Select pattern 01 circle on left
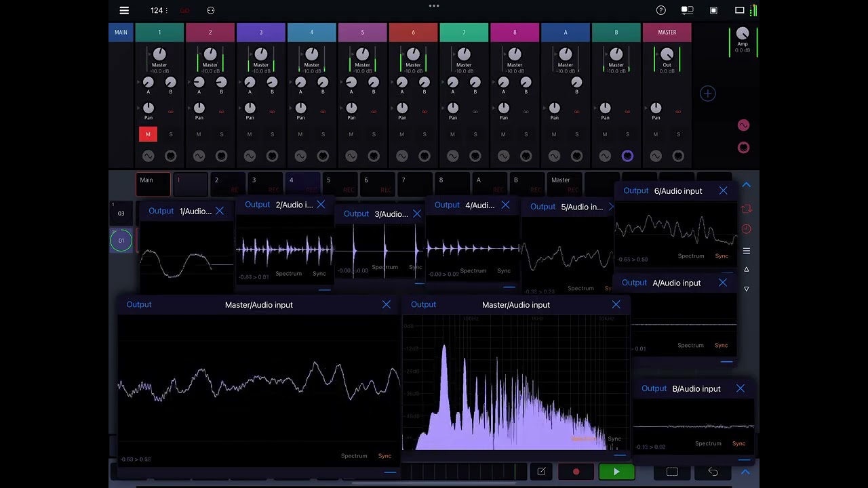The image size is (868, 488). (x=121, y=241)
